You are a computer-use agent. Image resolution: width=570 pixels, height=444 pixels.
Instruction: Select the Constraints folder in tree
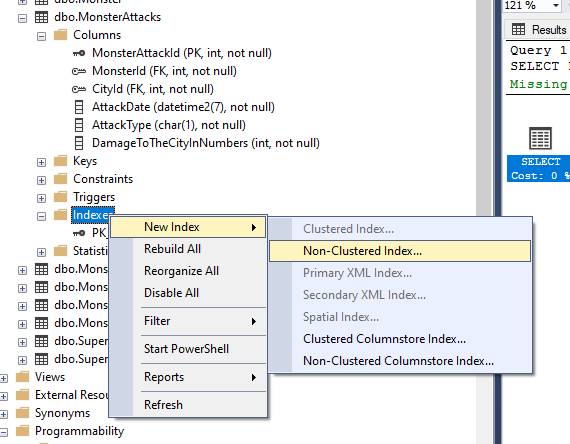pyautogui.click(x=103, y=179)
